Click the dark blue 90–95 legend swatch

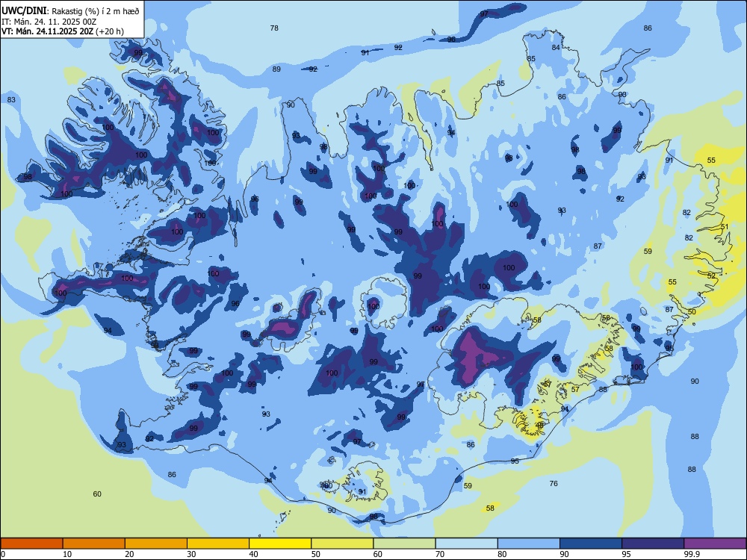(591, 544)
